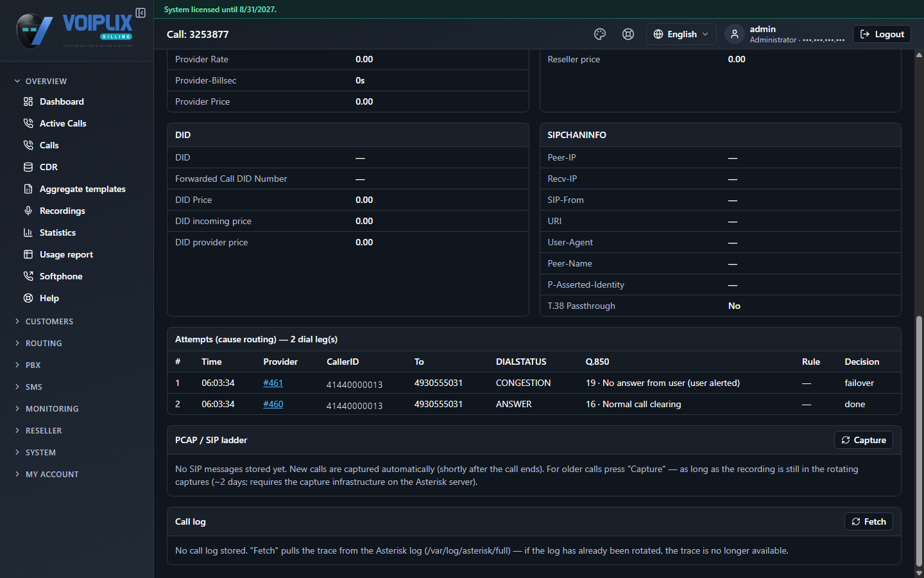Open Usage report page
Image resolution: width=924 pixels, height=578 pixels.
(x=66, y=254)
